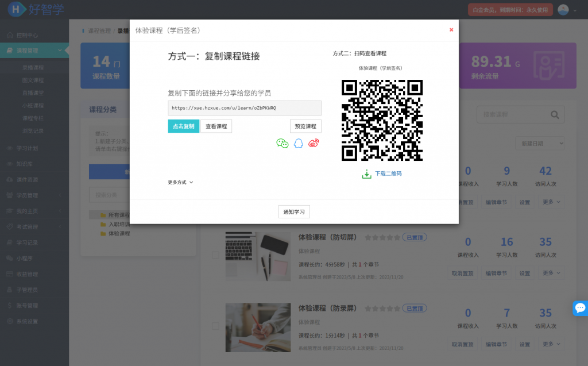Tick checkbox for 体验课程（防切屏）
Image resolution: width=588 pixels, height=366 pixels.
click(x=215, y=255)
